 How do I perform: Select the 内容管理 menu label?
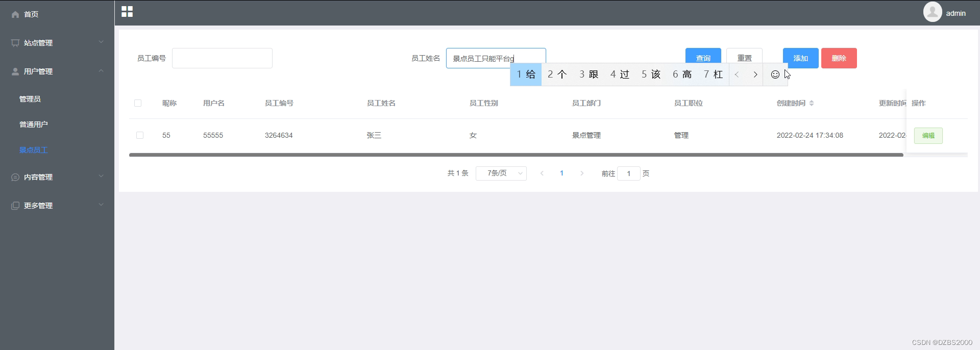click(38, 177)
